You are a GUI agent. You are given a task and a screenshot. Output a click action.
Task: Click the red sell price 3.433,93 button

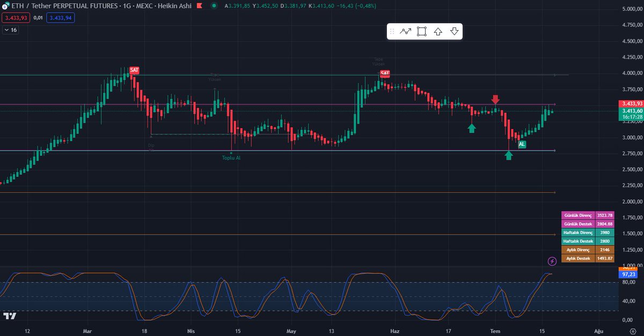[15, 18]
